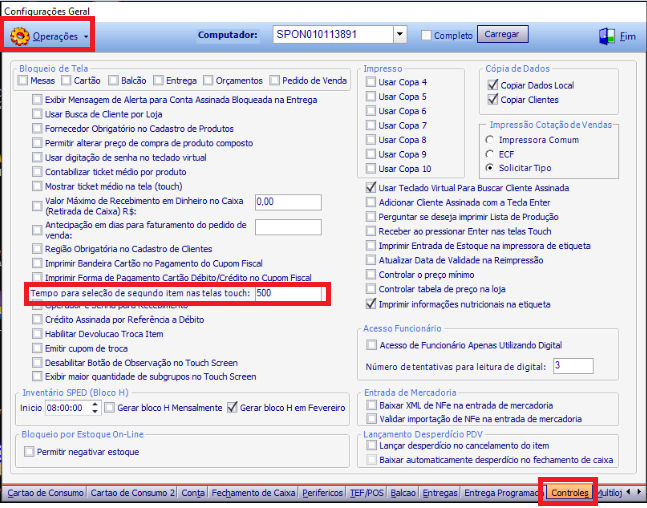
Task: Open the Operações menu gear icon
Action: pos(20,36)
